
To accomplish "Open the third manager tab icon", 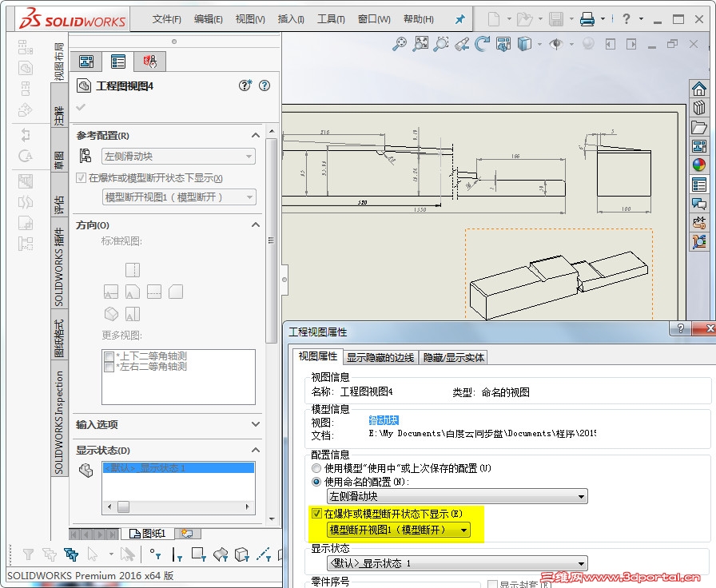I will 149,62.
